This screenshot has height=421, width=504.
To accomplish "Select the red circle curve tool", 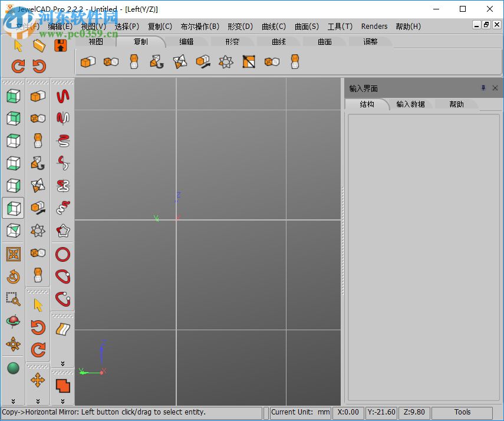I will pyautogui.click(x=62, y=254).
